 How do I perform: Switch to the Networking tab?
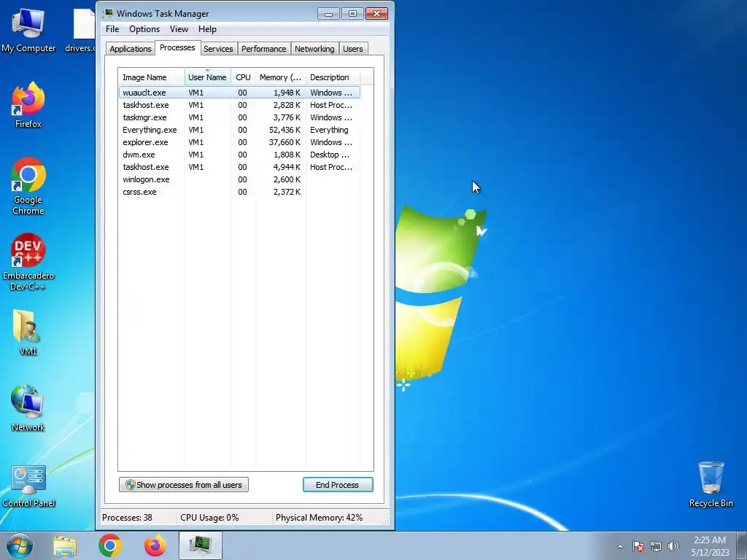coord(314,49)
